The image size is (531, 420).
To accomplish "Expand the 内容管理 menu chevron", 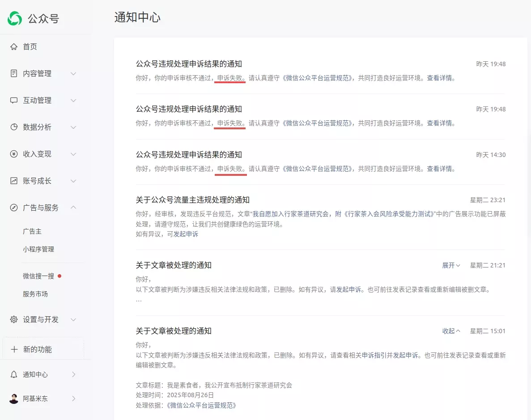I will click(x=73, y=73).
